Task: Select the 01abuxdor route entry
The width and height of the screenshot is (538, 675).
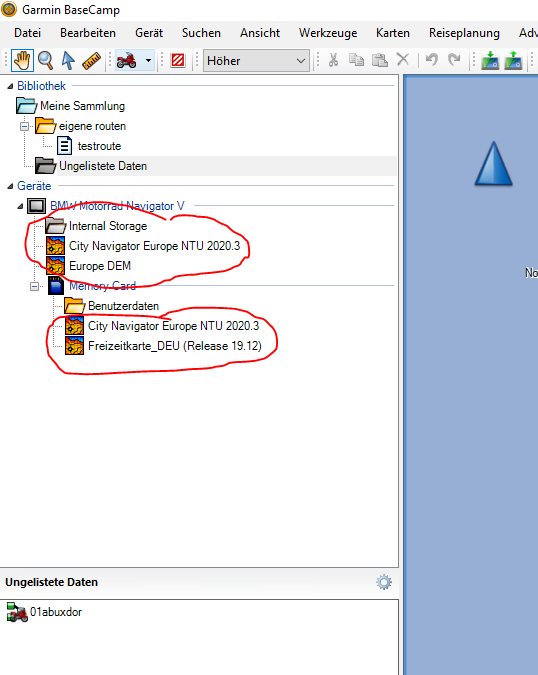Action: tap(45, 612)
